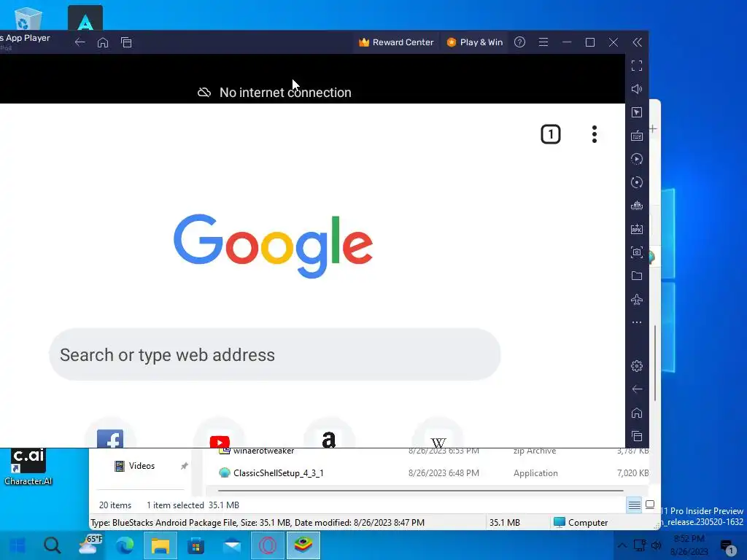Open Microsoft Store from the taskbar

[196, 545]
